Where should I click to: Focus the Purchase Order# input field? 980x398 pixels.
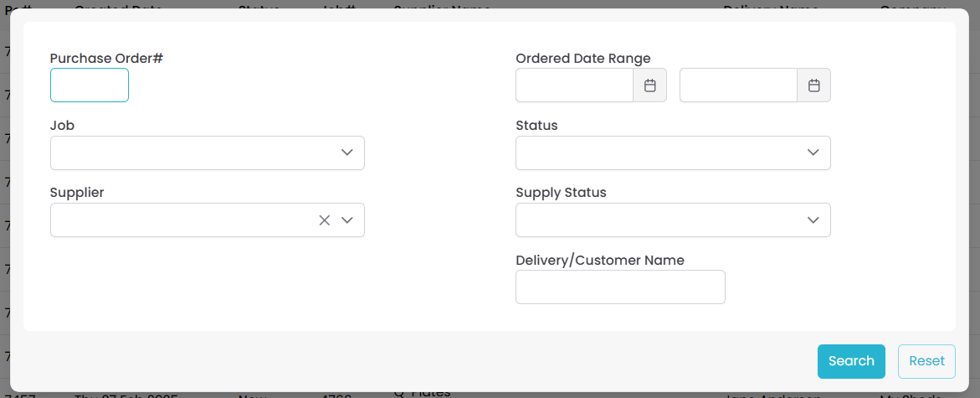click(90, 85)
